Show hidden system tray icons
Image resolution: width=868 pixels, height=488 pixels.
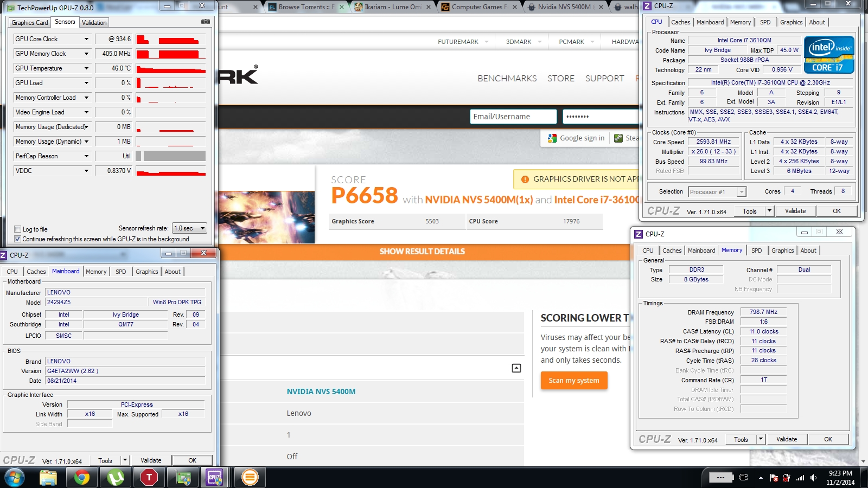761,478
